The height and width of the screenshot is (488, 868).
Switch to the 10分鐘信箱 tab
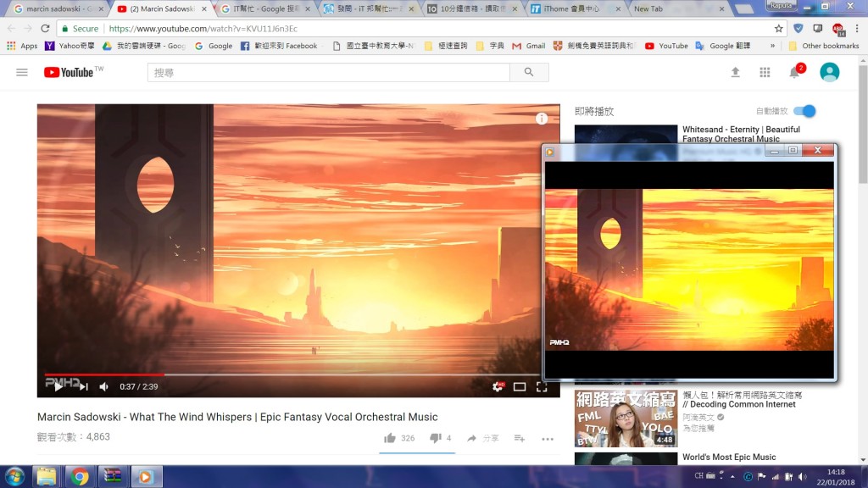click(471, 8)
